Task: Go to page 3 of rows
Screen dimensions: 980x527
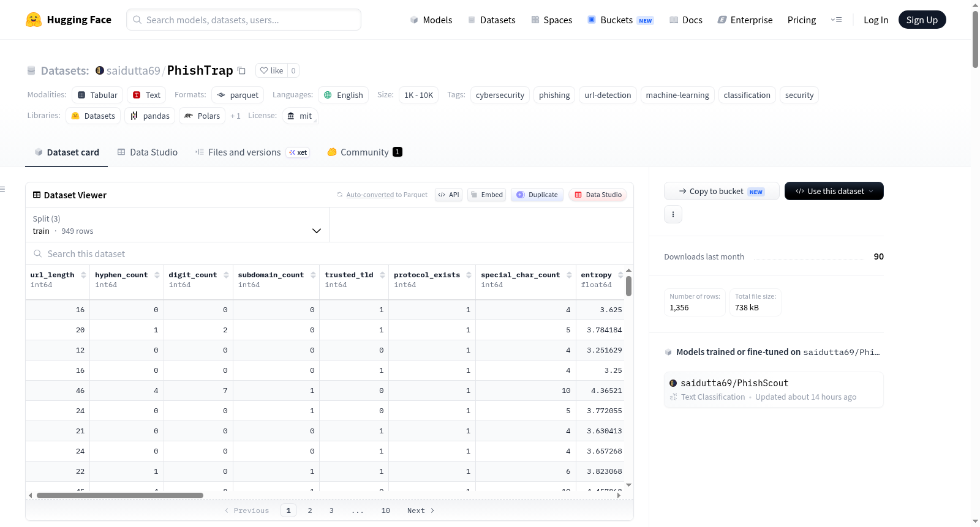Action: pos(331,510)
